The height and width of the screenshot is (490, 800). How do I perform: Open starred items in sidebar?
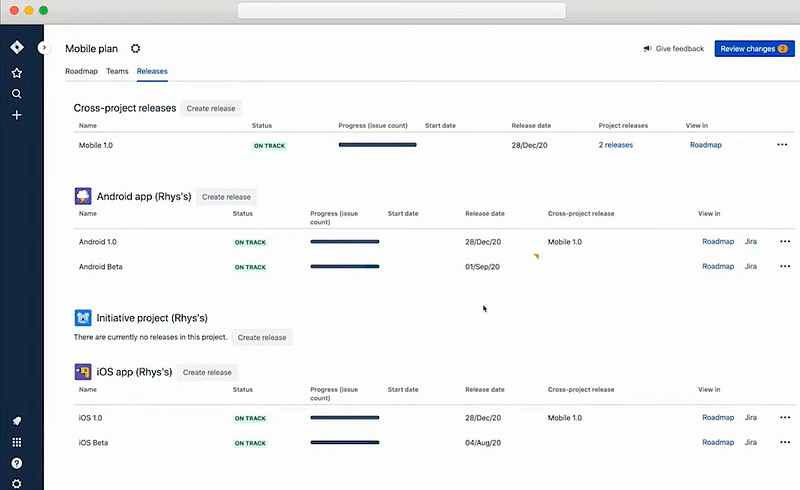[x=17, y=73]
